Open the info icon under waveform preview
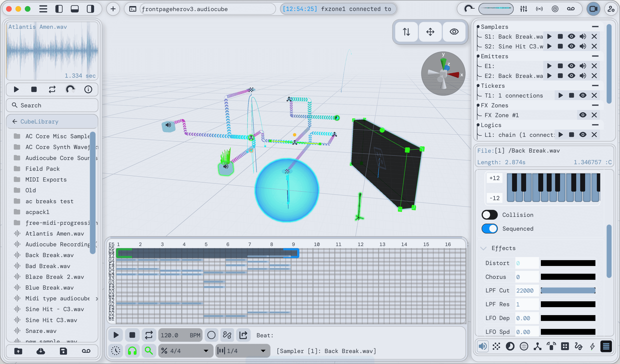This screenshot has height=364, width=620. [88, 89]
